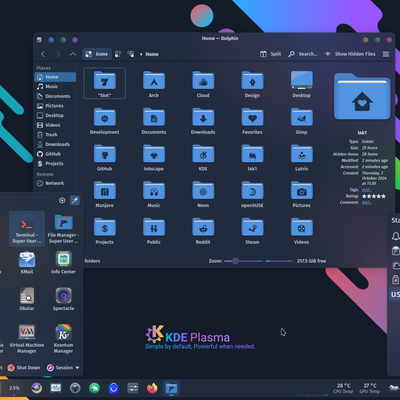Open the Arch folder
The width and height of the screenshot is (400, 400).
pos(154,84)
